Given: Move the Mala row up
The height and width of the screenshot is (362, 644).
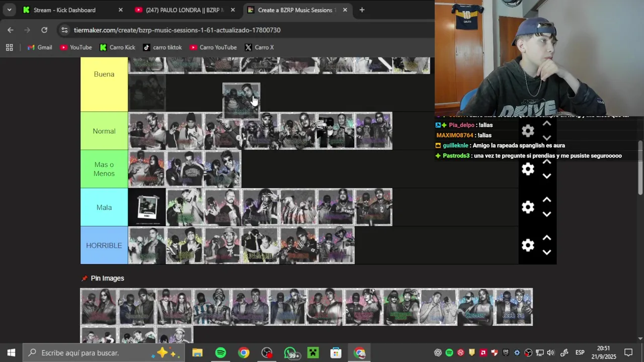Looking at the screenshot, I should (547, 200).
